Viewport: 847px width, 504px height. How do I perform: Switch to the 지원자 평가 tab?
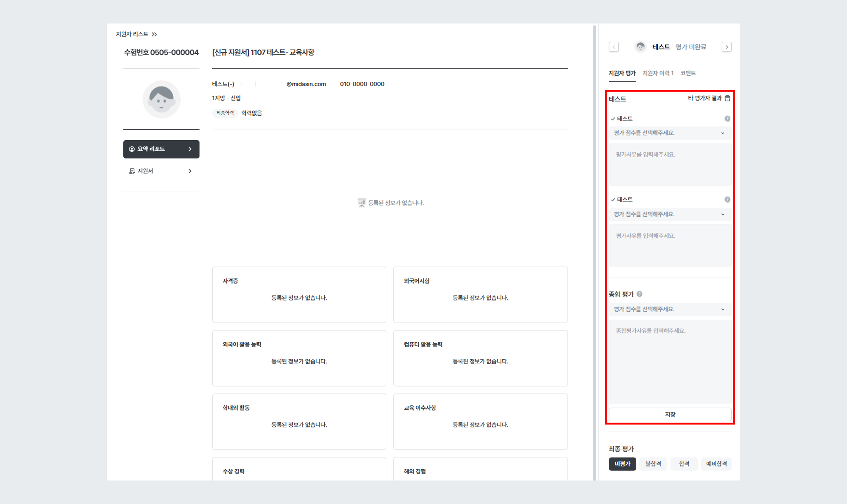coord(622,73)
